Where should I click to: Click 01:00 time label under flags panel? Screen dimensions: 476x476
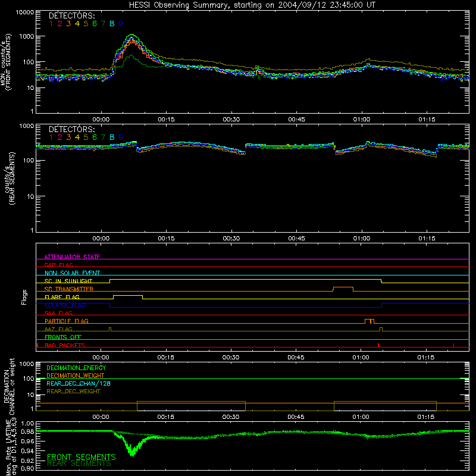361,358
